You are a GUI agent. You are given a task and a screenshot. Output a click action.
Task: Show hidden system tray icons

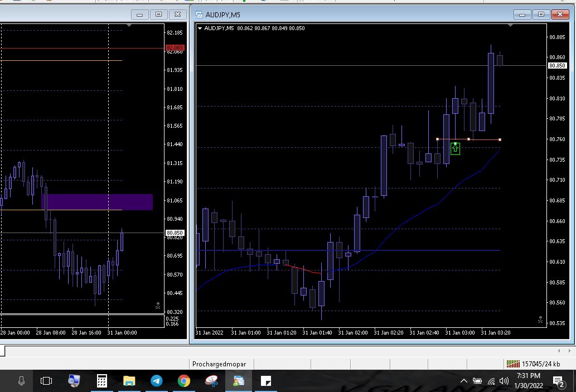pyautogui.click(x=463, y=381)
